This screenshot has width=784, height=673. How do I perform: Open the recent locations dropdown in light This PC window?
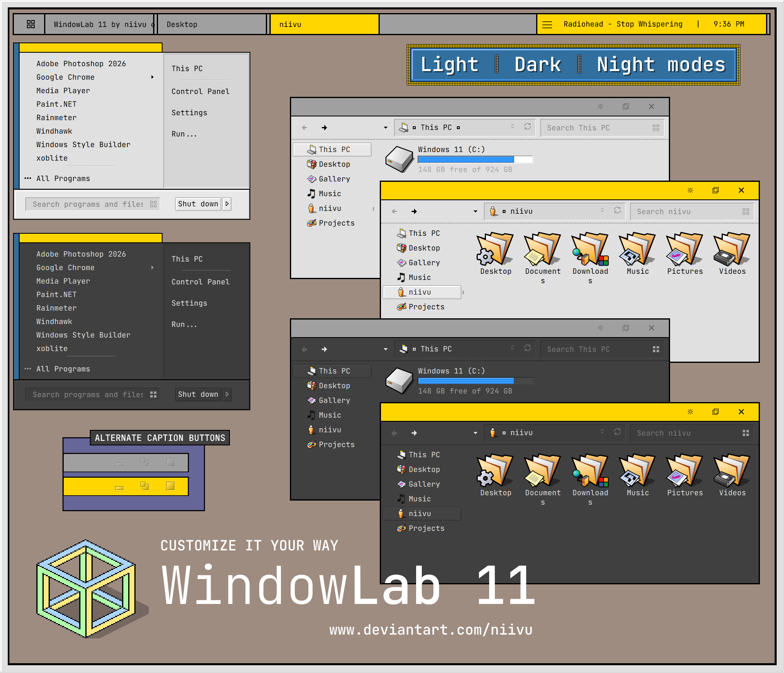(385, 127)
